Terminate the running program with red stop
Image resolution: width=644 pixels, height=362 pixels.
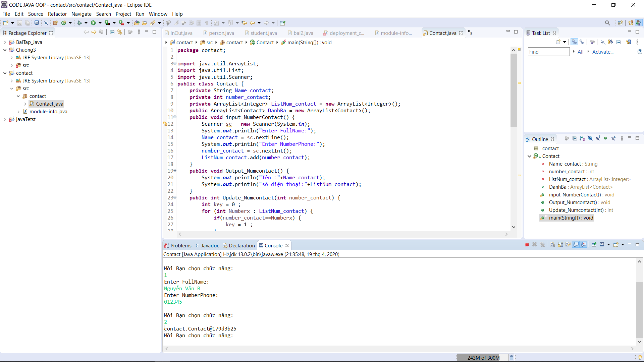527,245
